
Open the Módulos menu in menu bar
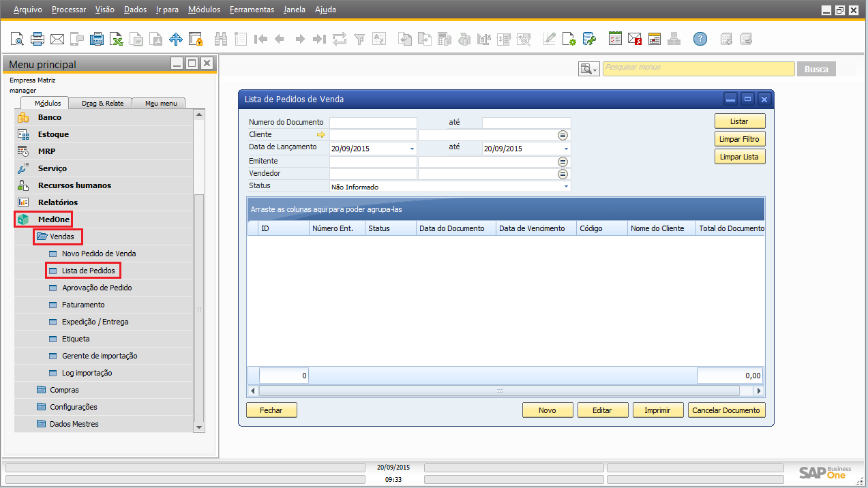pos(204,10)
